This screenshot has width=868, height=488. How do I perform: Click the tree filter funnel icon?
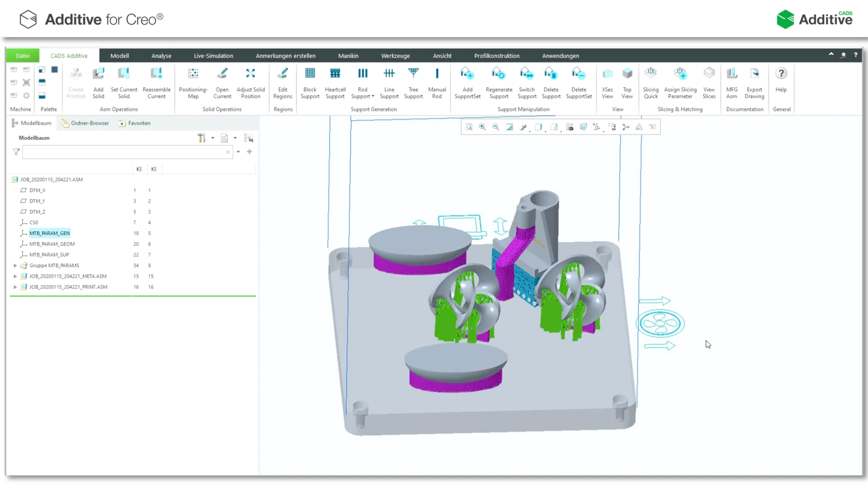point(16,152)
